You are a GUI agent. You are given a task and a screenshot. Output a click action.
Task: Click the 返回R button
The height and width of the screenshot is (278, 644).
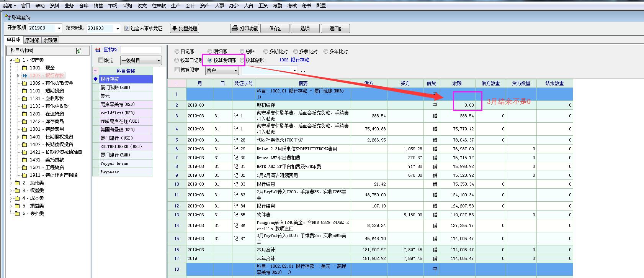(x=335, y=28)
